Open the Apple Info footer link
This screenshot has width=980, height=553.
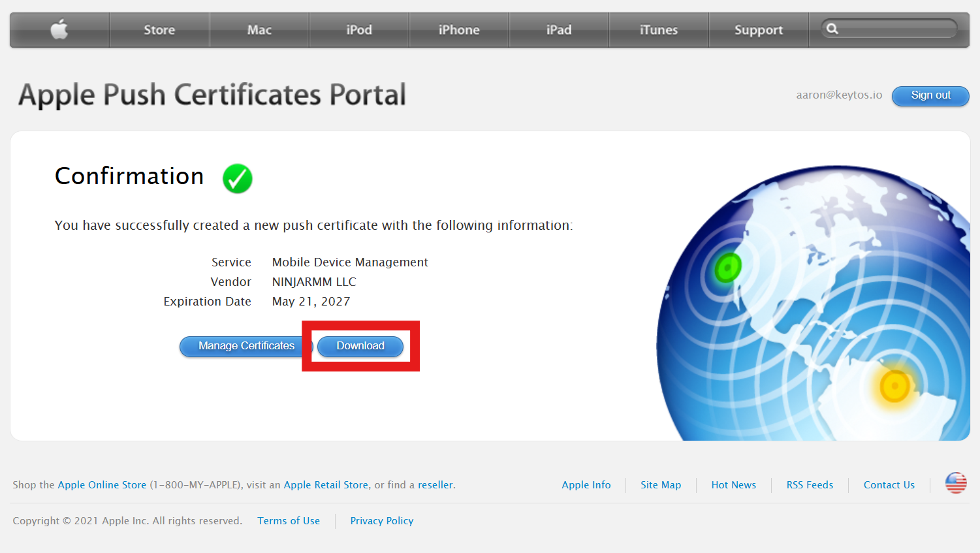[x=586, y=485]
